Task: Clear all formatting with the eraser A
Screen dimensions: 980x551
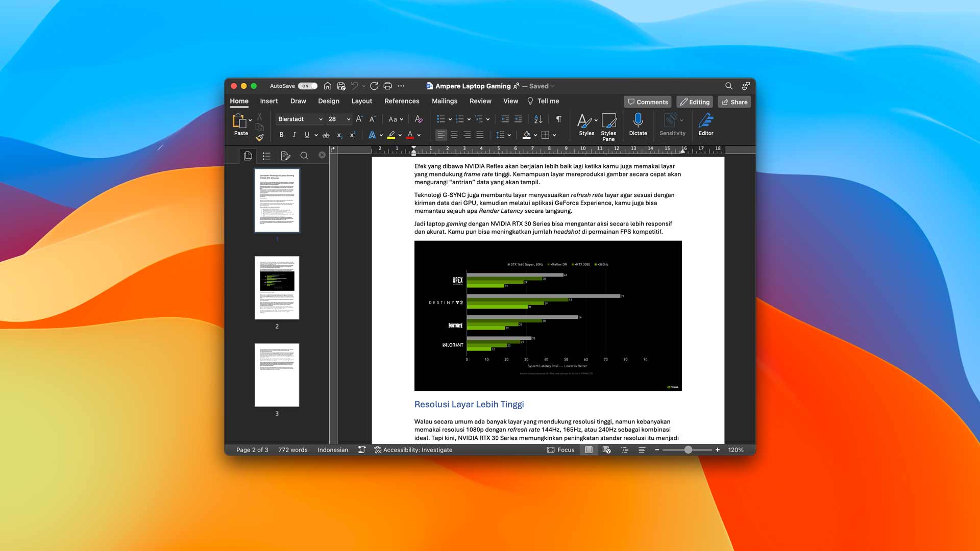Action: point(419,119)
